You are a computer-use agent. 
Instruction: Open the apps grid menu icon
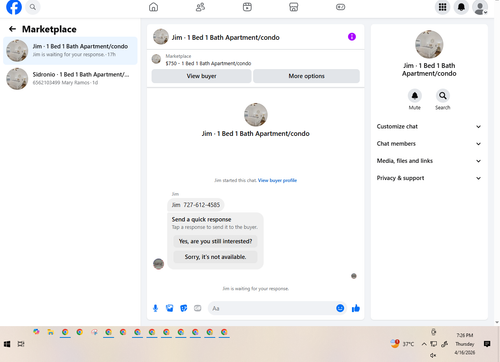pyautogui.click(x=442, y=7)
